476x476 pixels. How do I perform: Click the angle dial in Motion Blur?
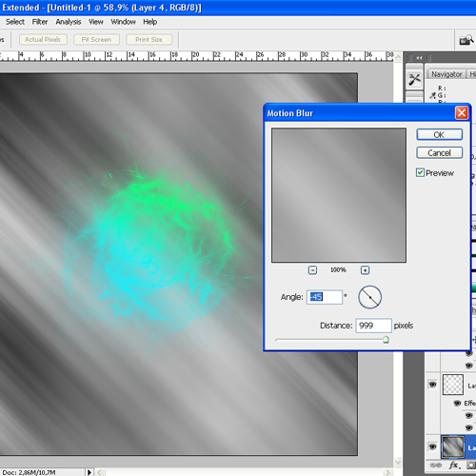369,297
